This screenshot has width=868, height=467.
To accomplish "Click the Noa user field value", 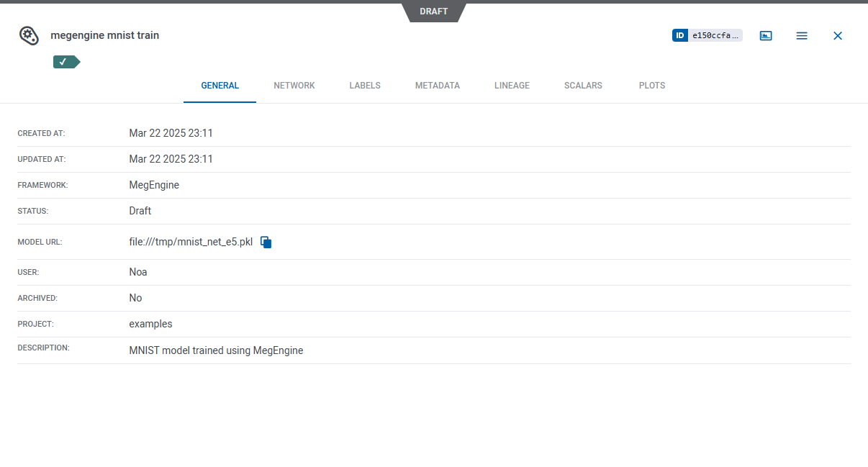I will (137, 272).
